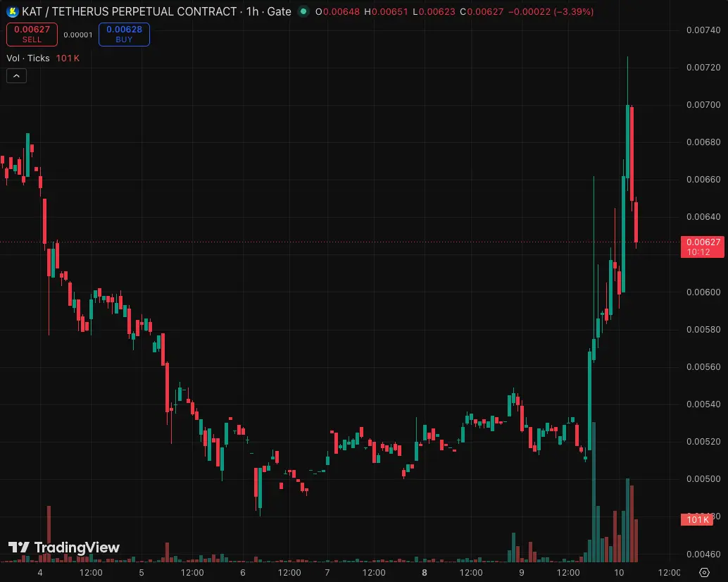This screenshot has width=728, height=582.
Task: Click the 0.00560 price scale label
Action: coord(703,367)
